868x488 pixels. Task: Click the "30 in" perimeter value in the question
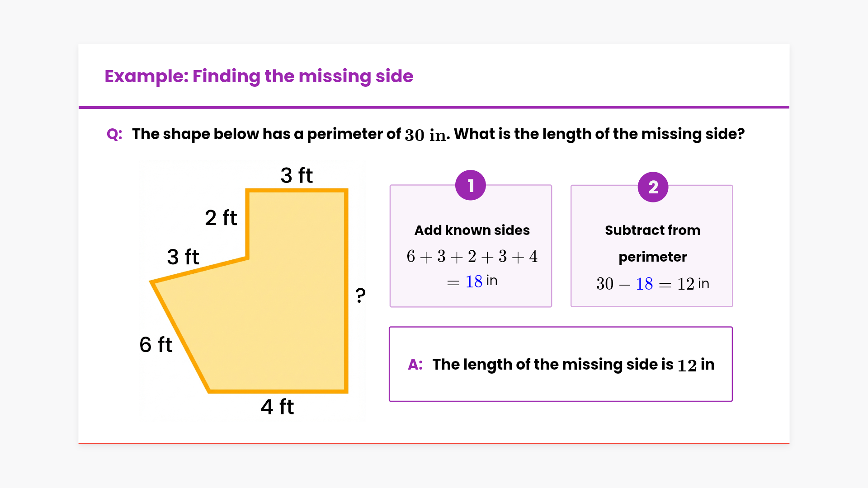425,135
